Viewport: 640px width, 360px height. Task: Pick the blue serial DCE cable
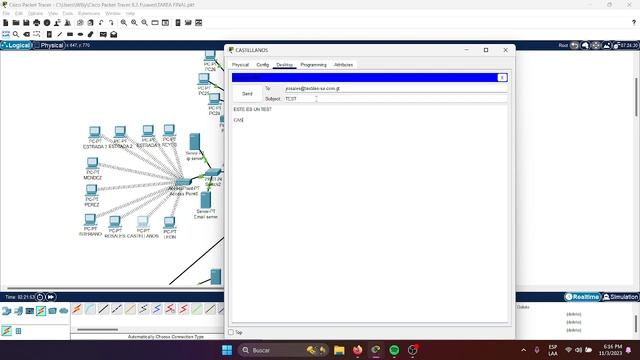(157, 309)
